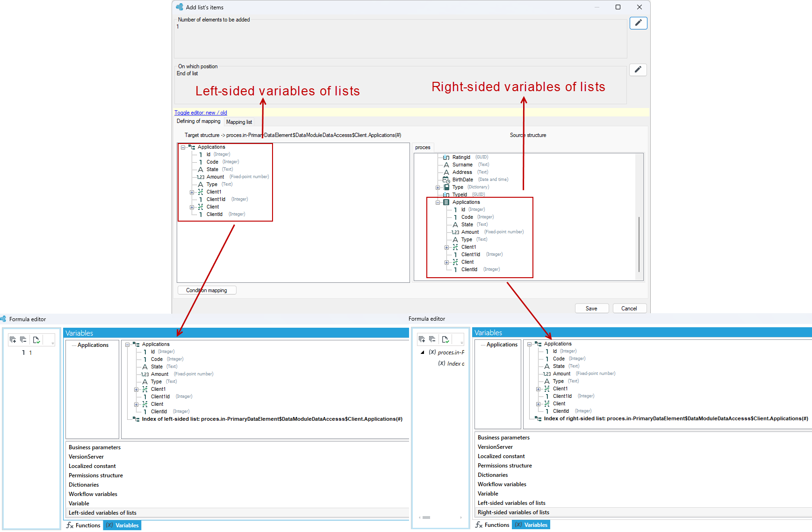
Task: Click the Type dictionary icon in Source structure
Action: click(446, 187)
